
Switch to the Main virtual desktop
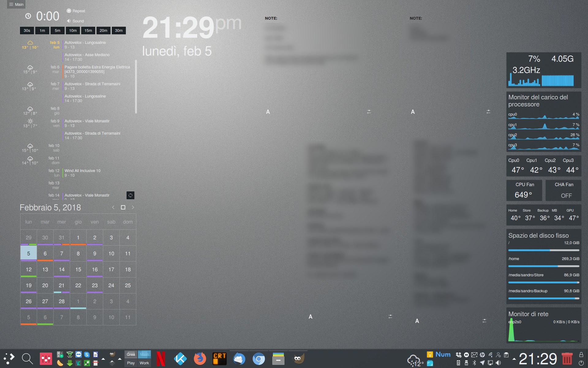pos(144,354)
